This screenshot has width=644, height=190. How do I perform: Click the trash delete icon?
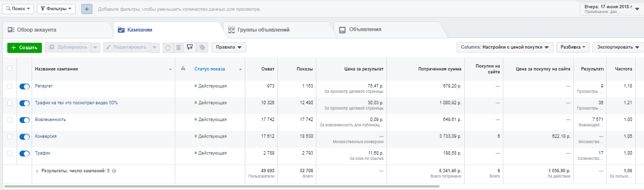179,48
